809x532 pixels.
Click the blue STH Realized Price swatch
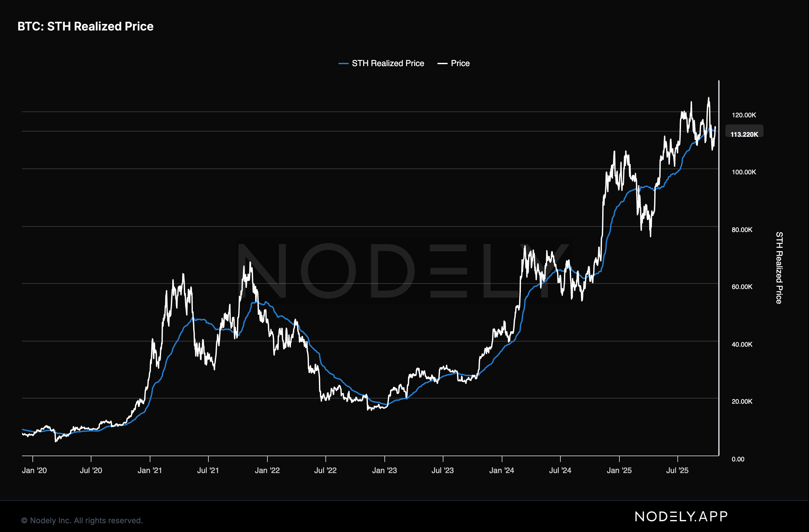coord(343,64)
